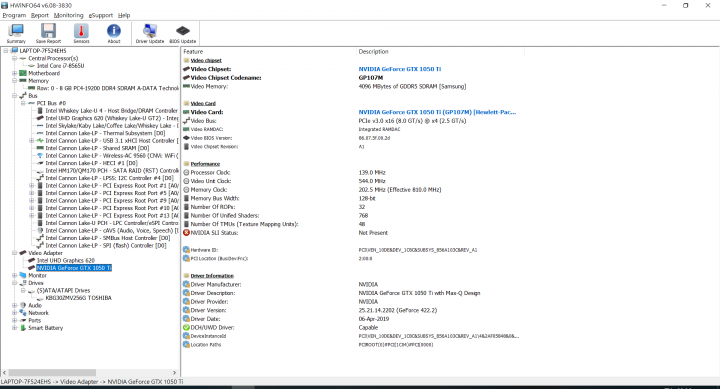Viewport: 720px width, 389px height.
Task: Click the Network icon in tree
Action: [23, 313]
